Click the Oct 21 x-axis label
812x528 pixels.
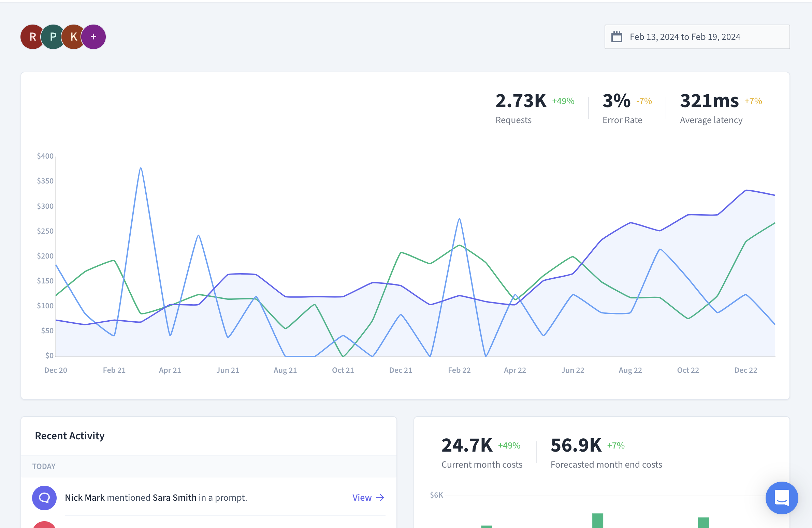click(343, 370)
